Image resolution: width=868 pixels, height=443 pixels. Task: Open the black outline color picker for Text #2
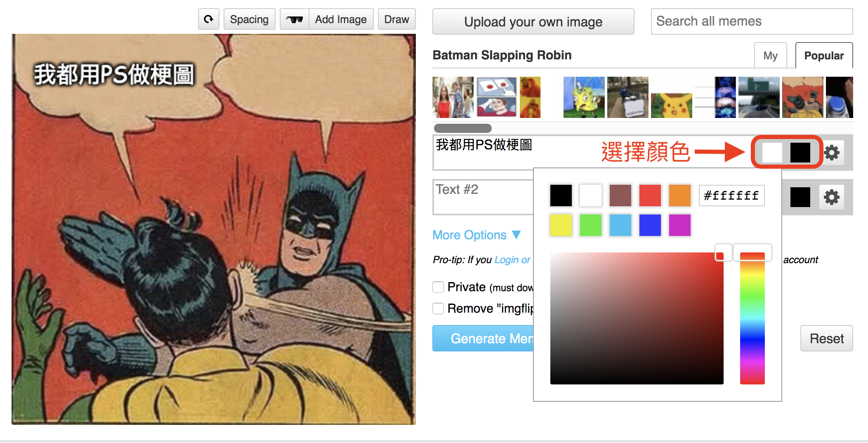[800, 197]
